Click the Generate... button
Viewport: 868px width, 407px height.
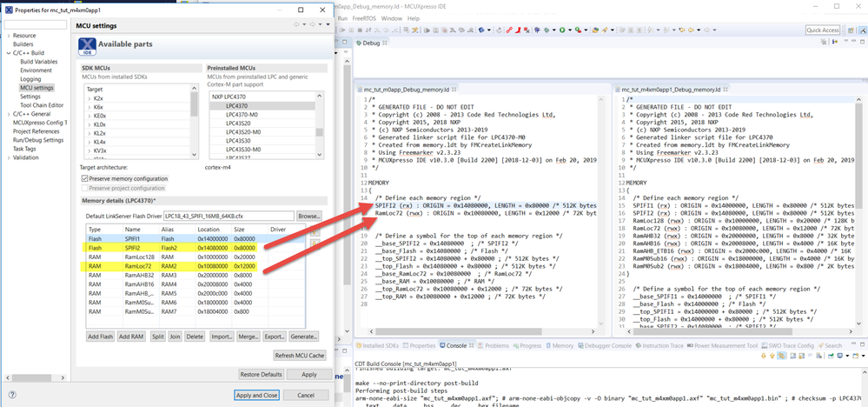pyautogui.click(x=303, y=337)
